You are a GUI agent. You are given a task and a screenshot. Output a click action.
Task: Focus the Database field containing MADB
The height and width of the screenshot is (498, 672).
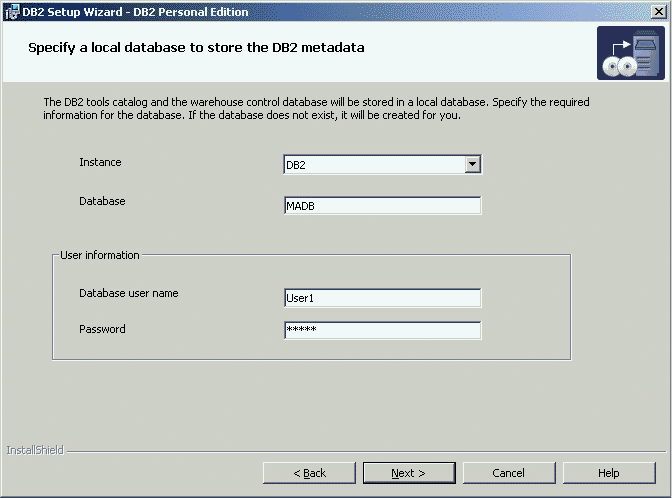coord(382,206)
